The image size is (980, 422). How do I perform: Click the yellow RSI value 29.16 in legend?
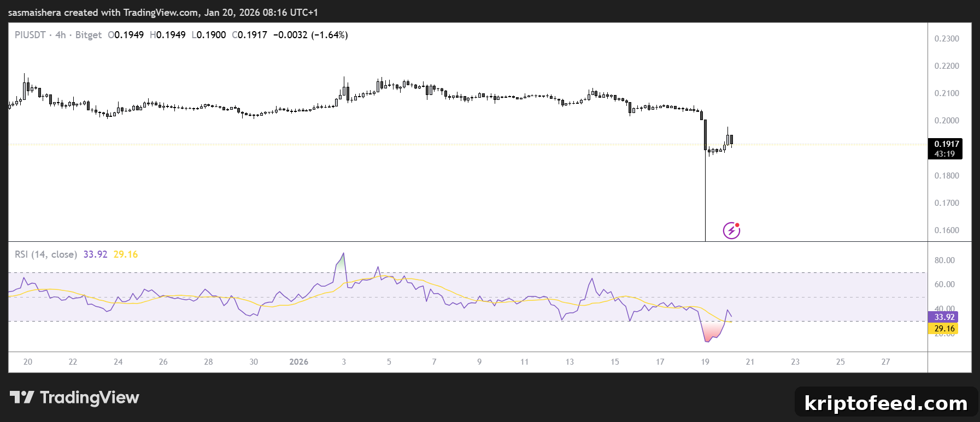(126, 254)
